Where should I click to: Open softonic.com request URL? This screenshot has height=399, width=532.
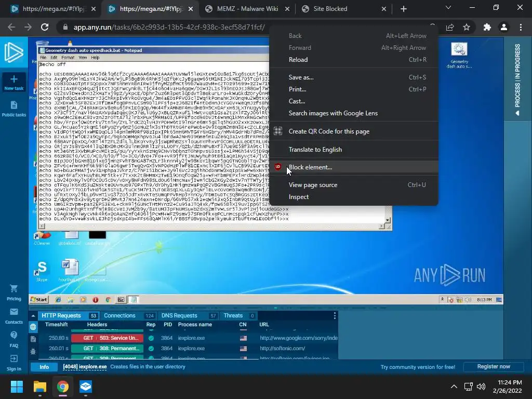click(282, 348)
